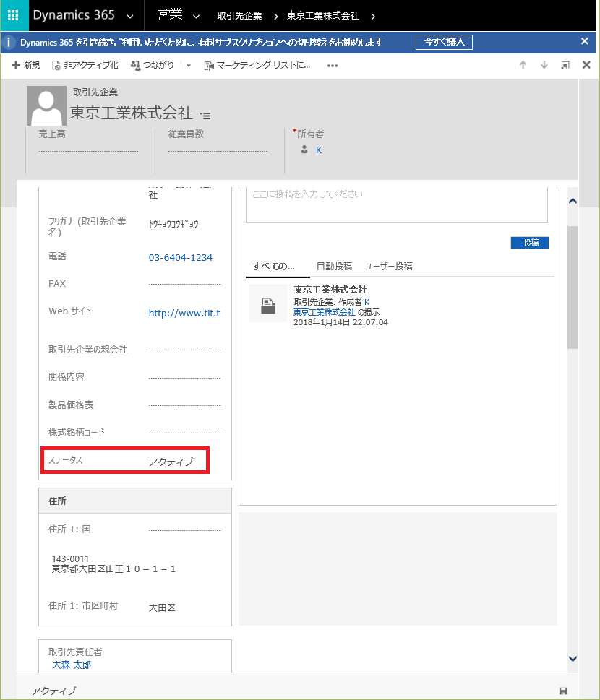Click the 住所 section header
This screenshot has width=600, height=700.
point(135,501)
